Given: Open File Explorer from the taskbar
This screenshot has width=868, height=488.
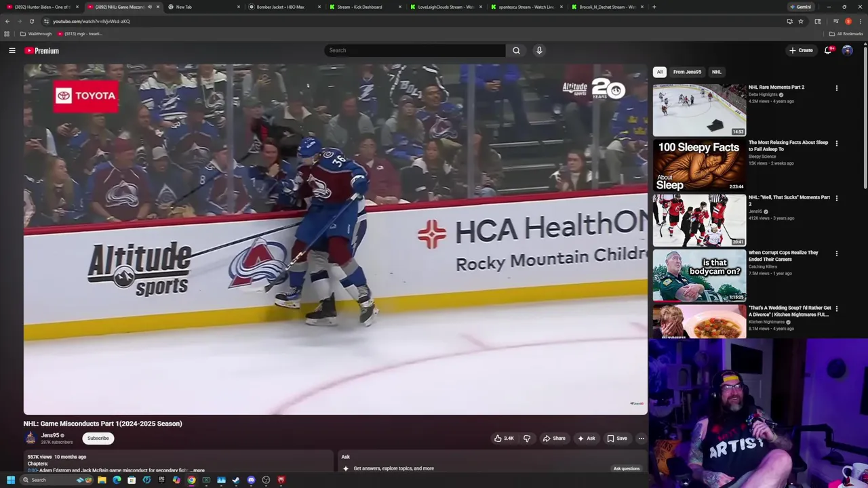Looking at the screenshot, I should pyautogui.click(x=102, y=480).
